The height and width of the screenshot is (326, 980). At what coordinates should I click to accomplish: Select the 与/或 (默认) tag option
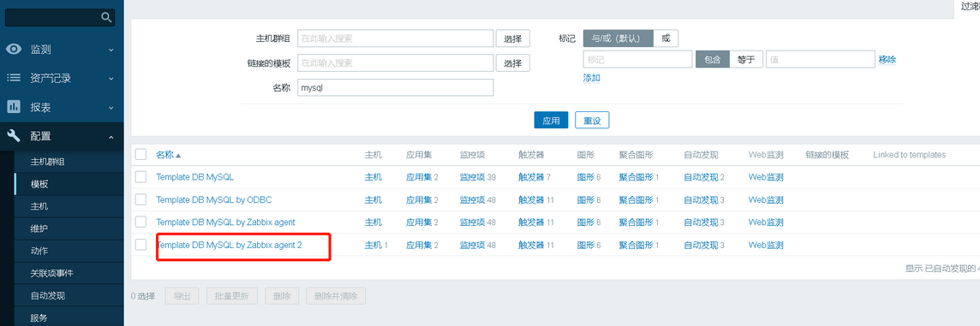(x=618, y=39)
